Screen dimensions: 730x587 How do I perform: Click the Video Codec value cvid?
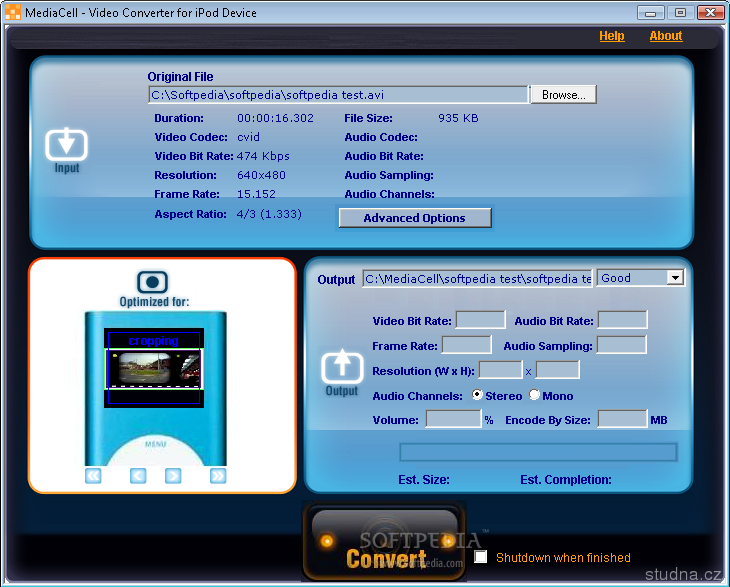tap(248, 137)
